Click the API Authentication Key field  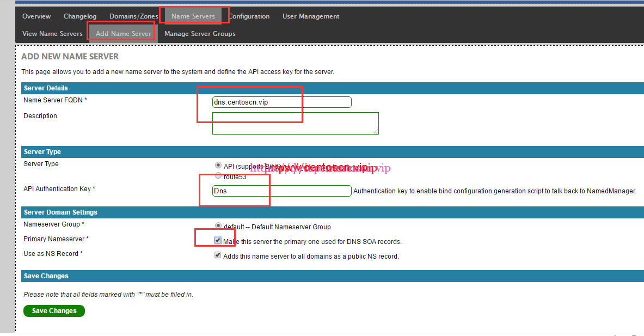pos(281,191)
